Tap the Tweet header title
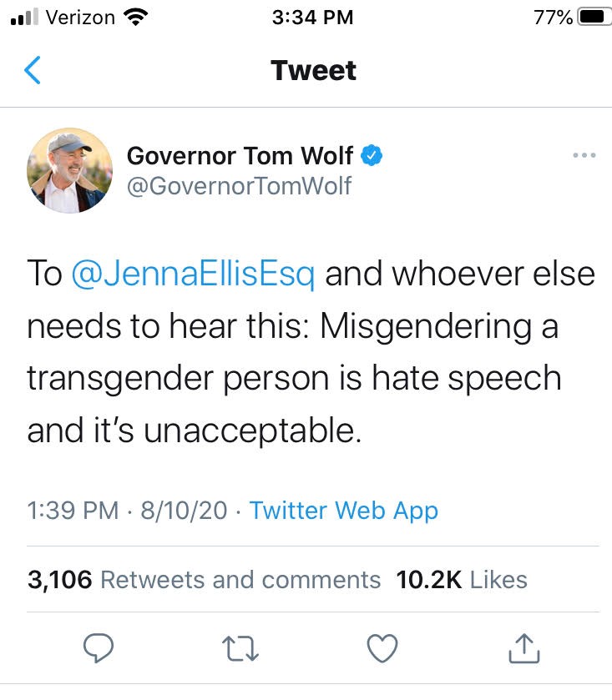The image size is (612, 700). (x=314, y=70)
